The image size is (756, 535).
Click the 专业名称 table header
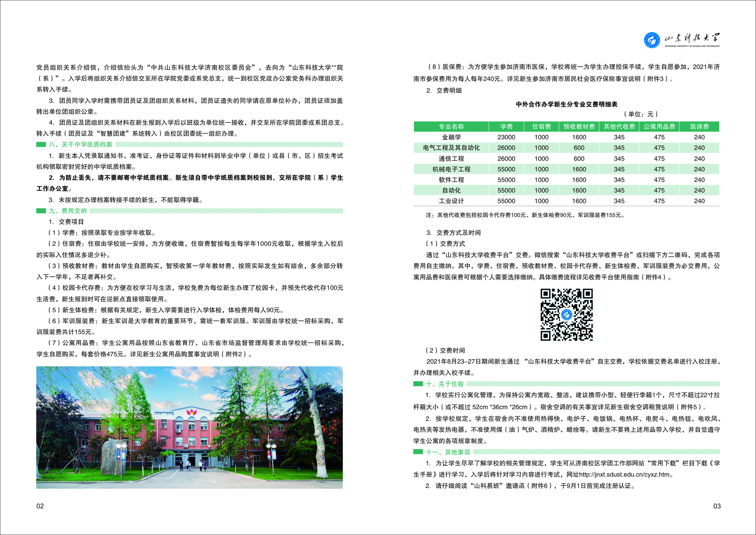(451, 127)
